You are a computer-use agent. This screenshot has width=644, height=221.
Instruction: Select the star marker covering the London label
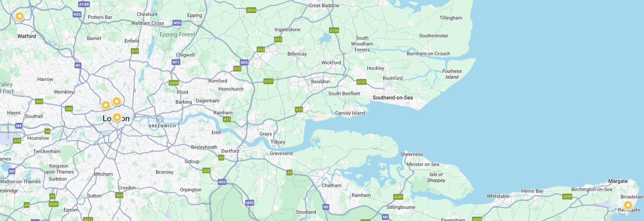117,117
